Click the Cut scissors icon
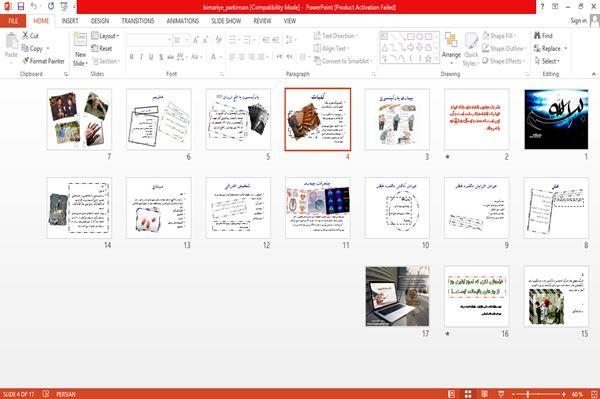600x399 pixels. coord(25,36)
